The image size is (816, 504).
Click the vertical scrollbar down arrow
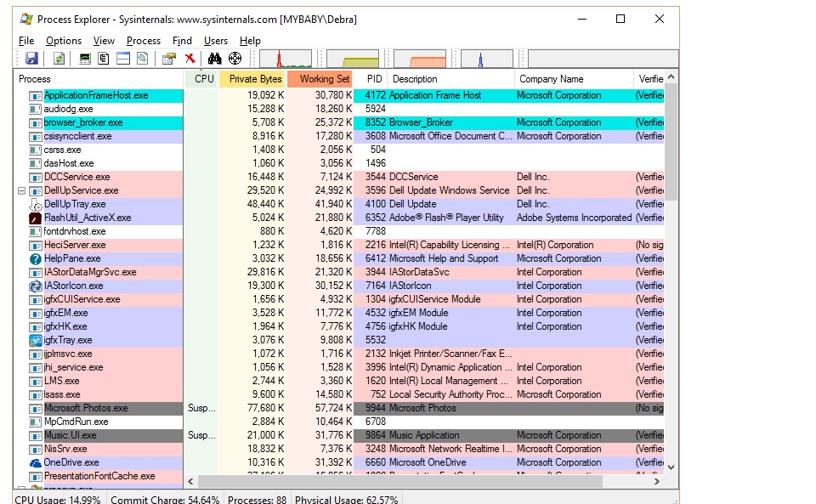click(671, 467)
